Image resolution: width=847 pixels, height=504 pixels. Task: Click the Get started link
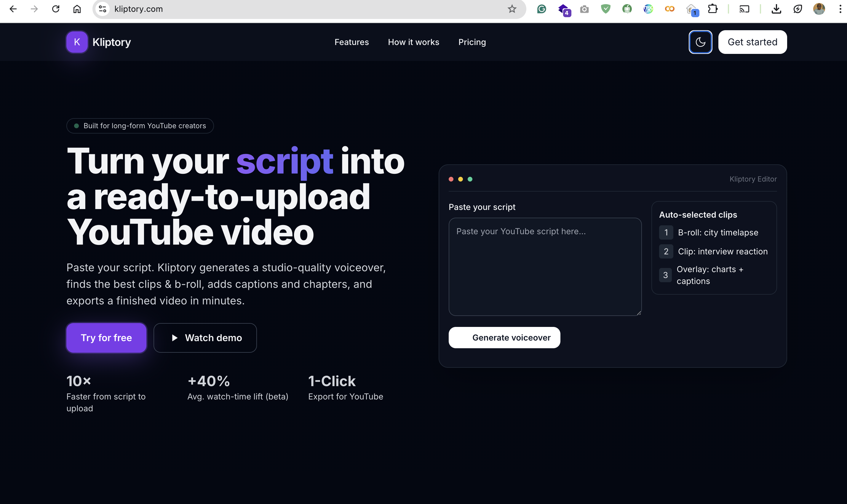(752, 42)
